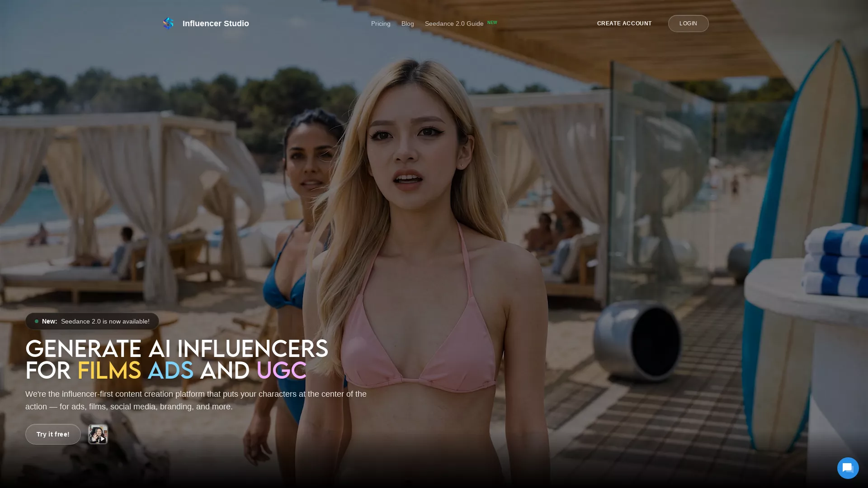Select the influencer video thumbnail
Viewport: 868px width, 488px height.
pyautogui.click(x=98, y=434)
